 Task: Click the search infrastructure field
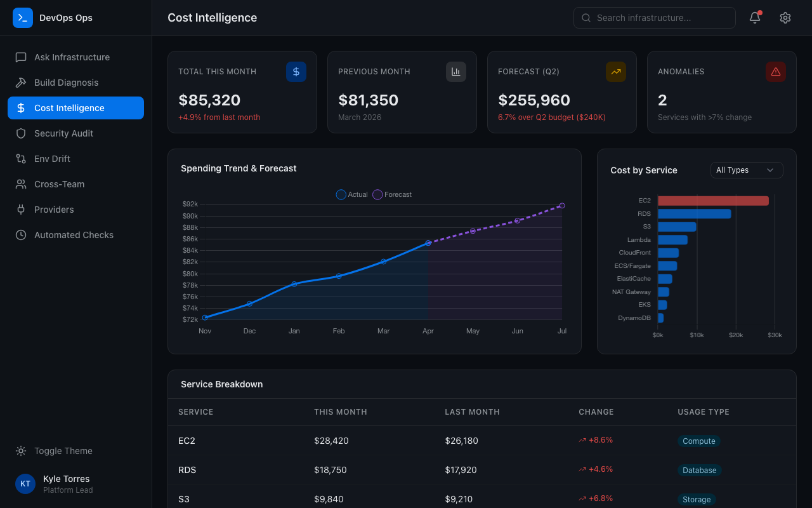pos(654,18)
